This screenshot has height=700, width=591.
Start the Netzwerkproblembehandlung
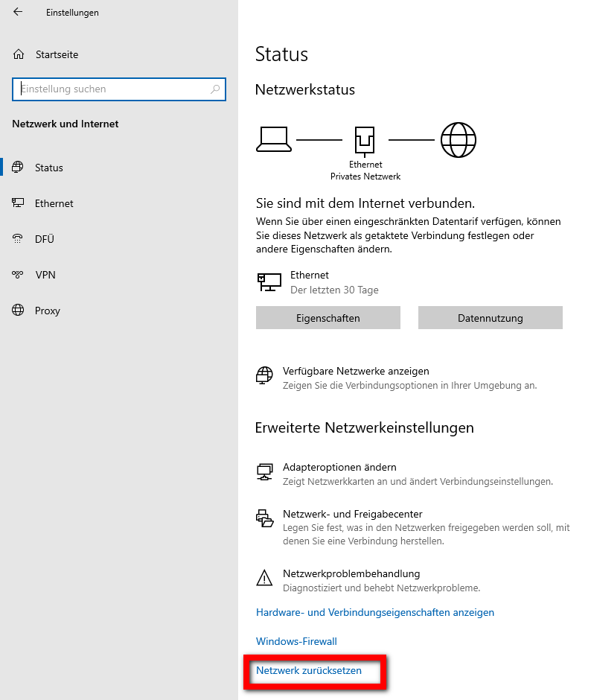point(351,573)
